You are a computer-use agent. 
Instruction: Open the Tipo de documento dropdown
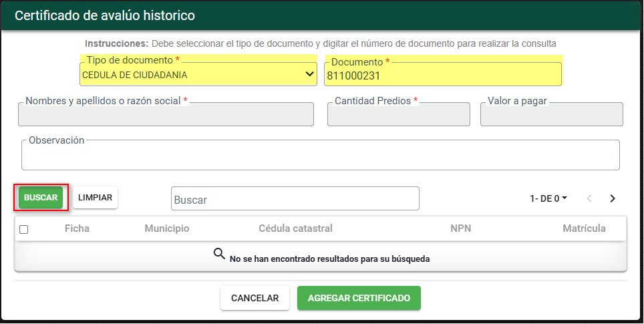tap(198, 74)
